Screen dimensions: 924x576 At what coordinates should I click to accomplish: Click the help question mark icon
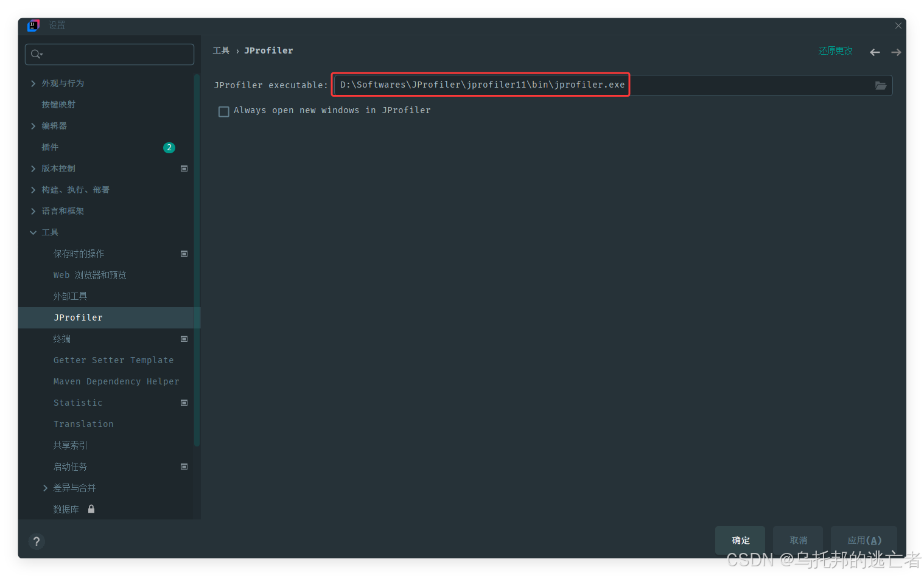[37, 541]
